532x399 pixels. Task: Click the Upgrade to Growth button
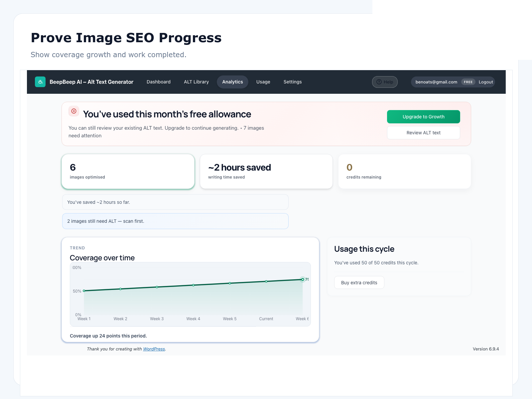(423, 117)
